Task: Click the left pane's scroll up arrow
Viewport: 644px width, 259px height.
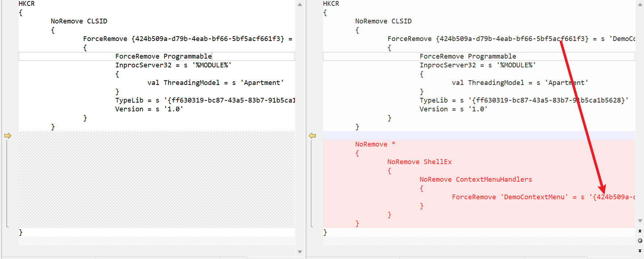Action: [x=300, y=5]
